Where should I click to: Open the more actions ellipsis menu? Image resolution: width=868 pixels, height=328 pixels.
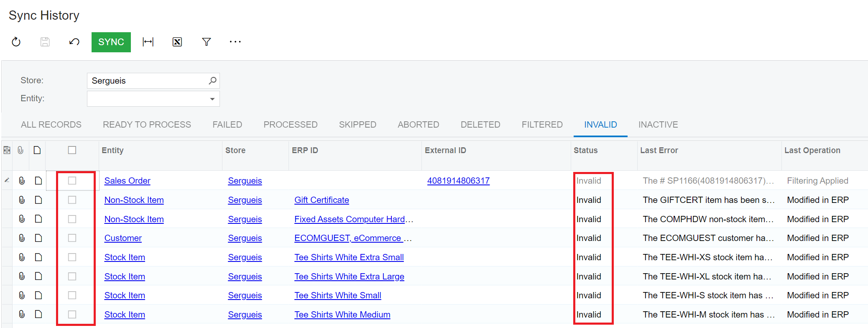[235, 42]
